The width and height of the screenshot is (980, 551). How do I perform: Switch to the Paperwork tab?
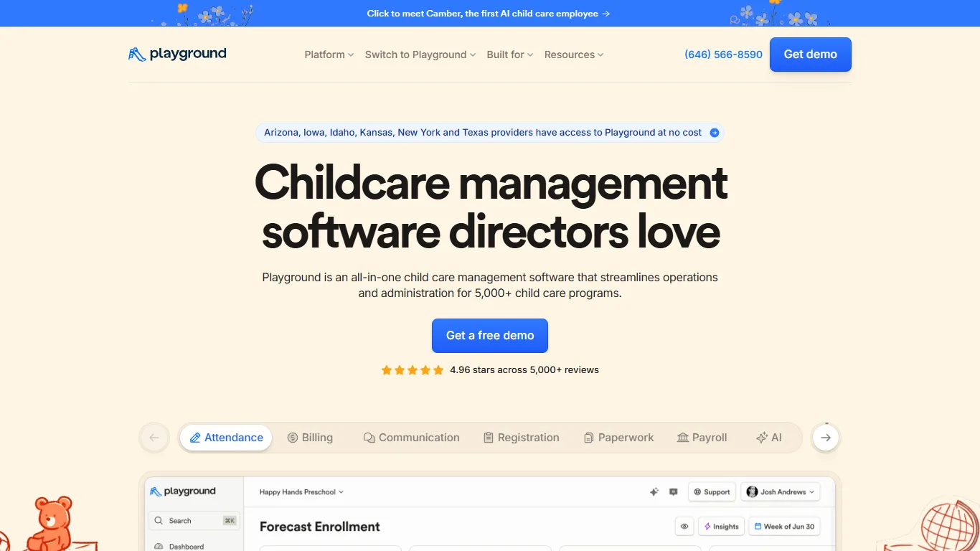[x=619, y=438]
